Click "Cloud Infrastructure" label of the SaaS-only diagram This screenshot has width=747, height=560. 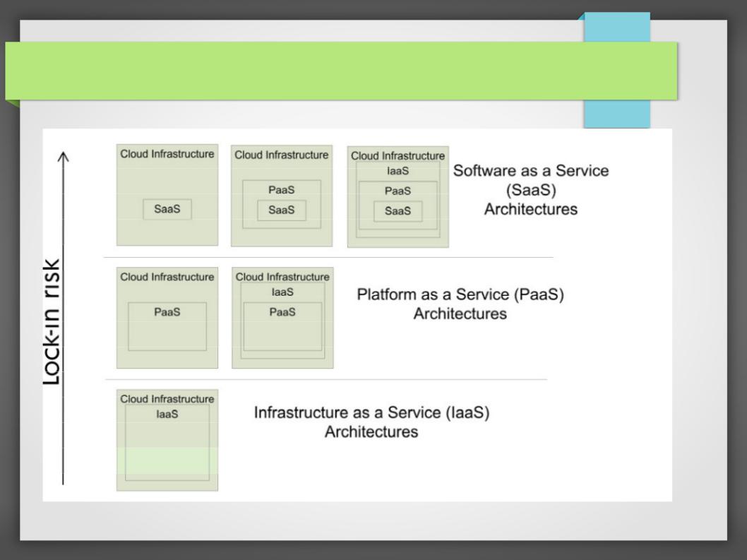pyautogui.click(x=167, y=154)
